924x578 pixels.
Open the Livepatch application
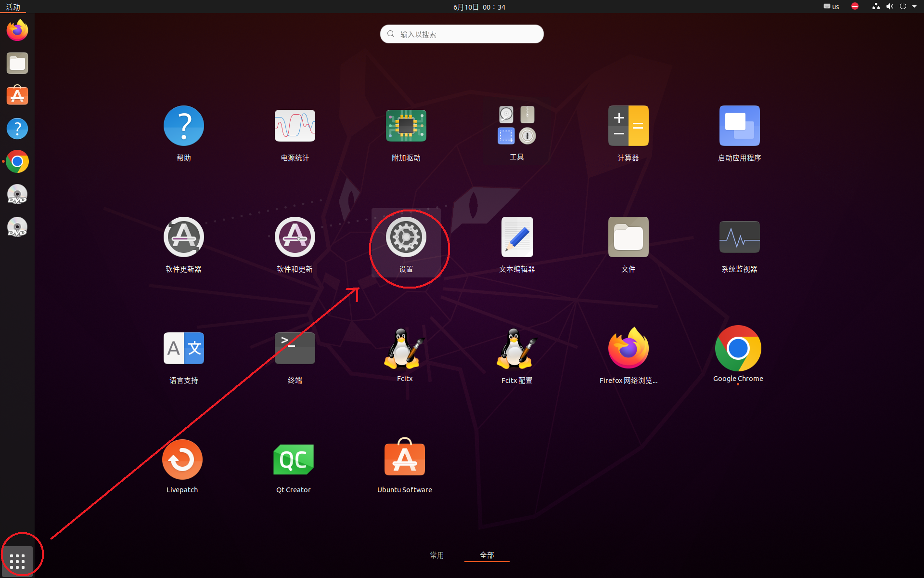coord(182,460)
